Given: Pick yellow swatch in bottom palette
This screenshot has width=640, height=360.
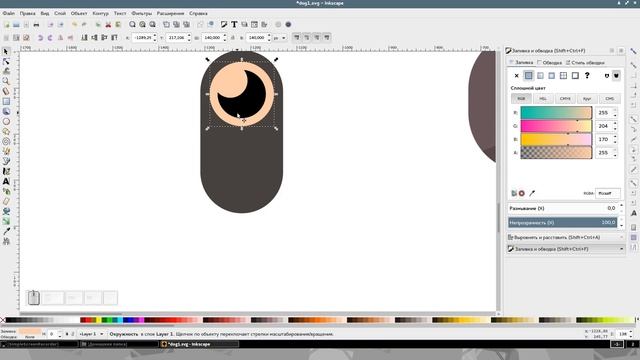Looking at the screenshot, I should [x=99, y=320].
